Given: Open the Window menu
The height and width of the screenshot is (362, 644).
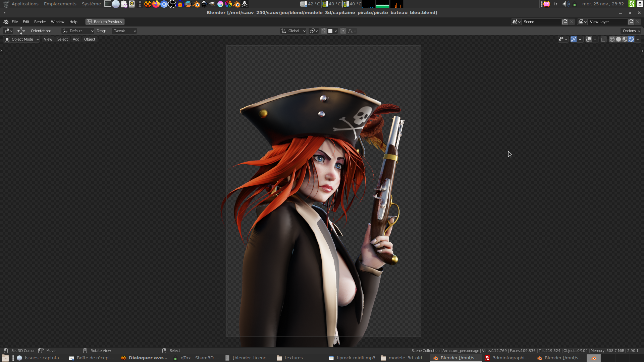Looking at the screenshot, I should pos(57,22).
